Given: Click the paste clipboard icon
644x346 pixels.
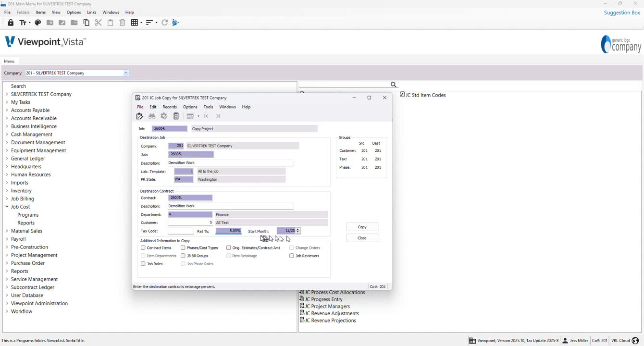Looking at the screenshot, I should coord(110,23).
